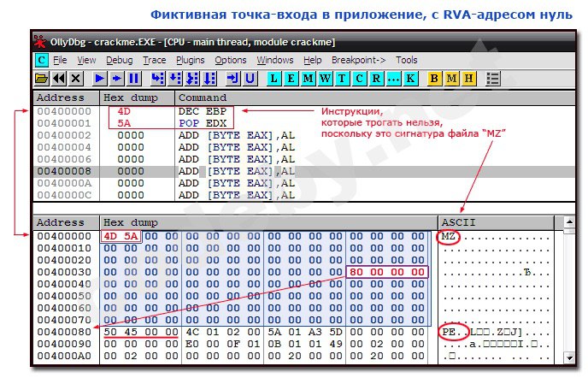This screenshot has height=378, width=588.
Task: Open Windows list via W button
Action: click(325, 79)
